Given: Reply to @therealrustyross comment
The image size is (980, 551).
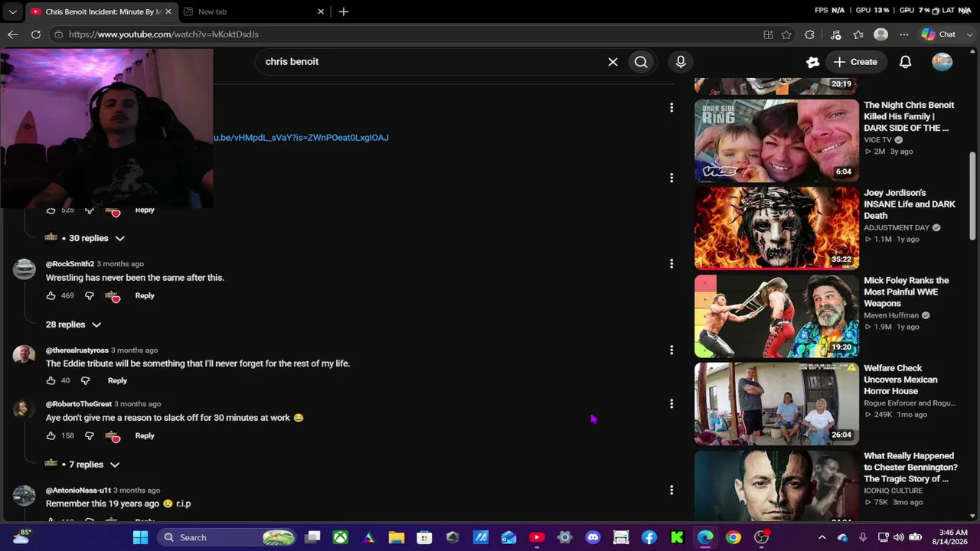Looking at the screenshot, I should point(117,380).
